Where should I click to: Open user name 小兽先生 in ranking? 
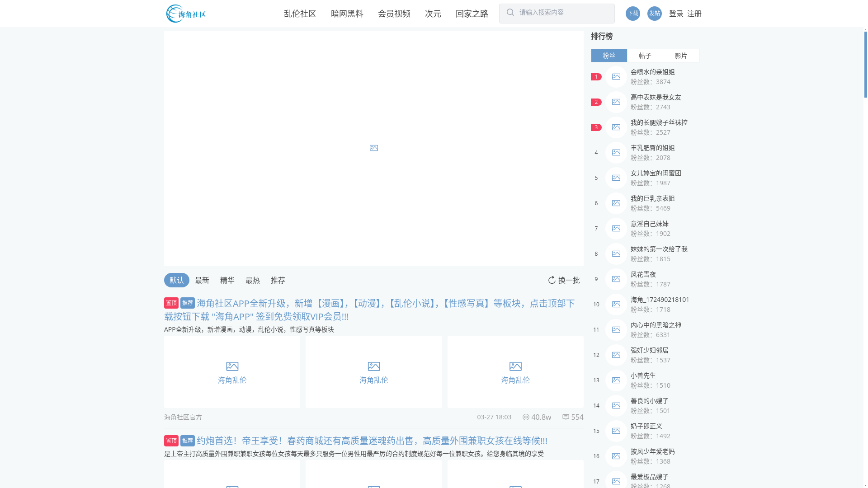[x=643, y=375]
